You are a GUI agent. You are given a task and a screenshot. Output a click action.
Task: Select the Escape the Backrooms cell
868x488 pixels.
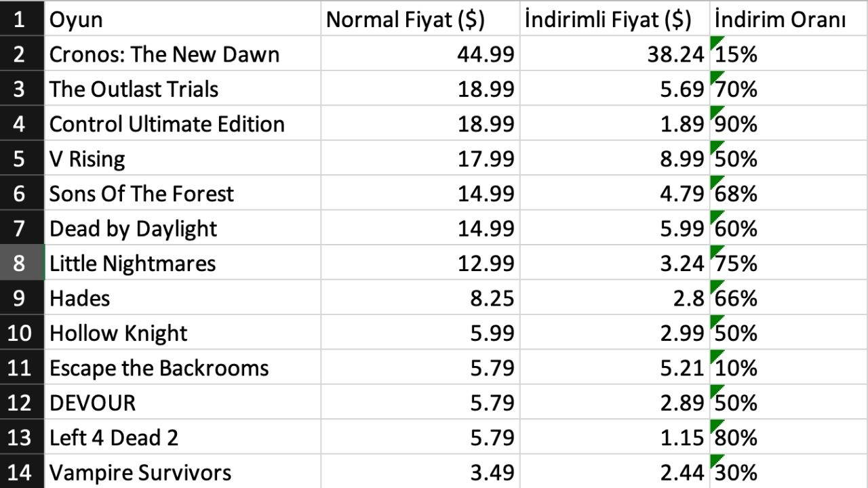159,368
